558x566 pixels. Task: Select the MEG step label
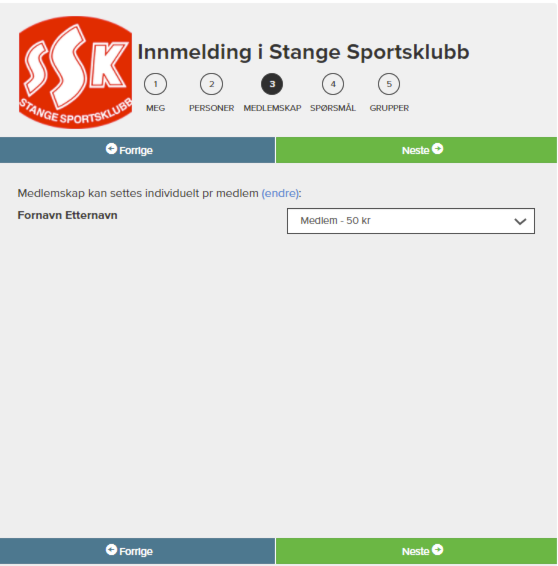pos(156,108)
